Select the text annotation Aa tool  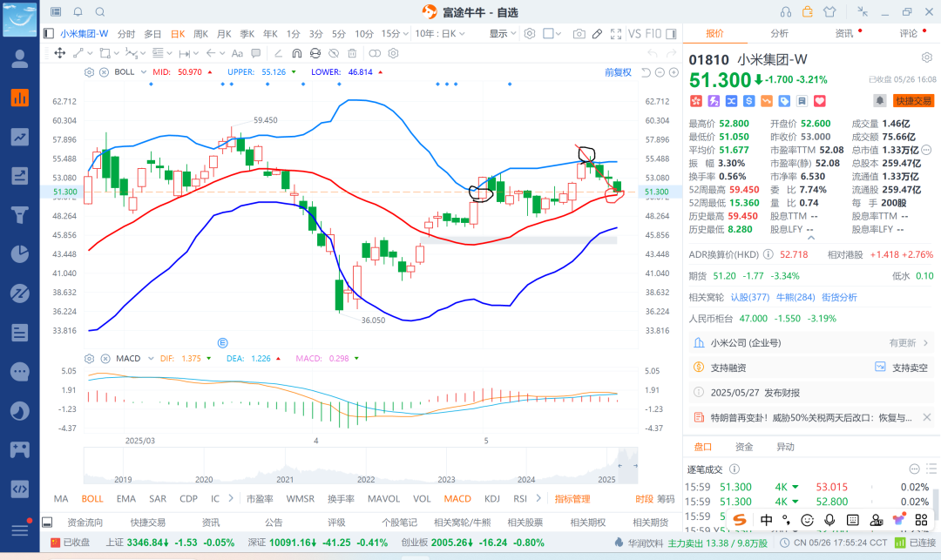point(237,53)
